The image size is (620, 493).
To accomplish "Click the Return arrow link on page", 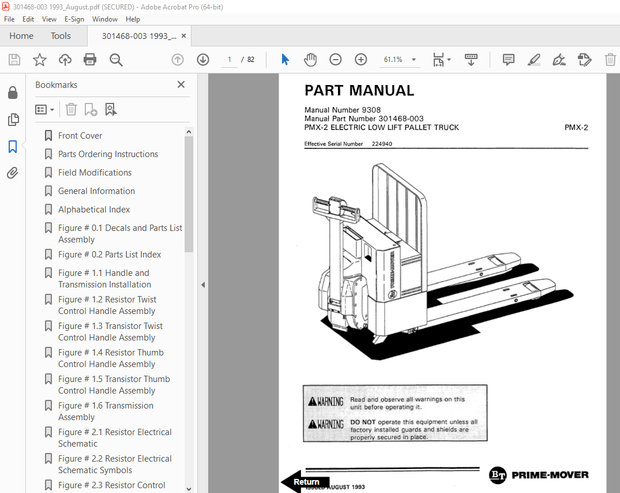I will (305, 482).
